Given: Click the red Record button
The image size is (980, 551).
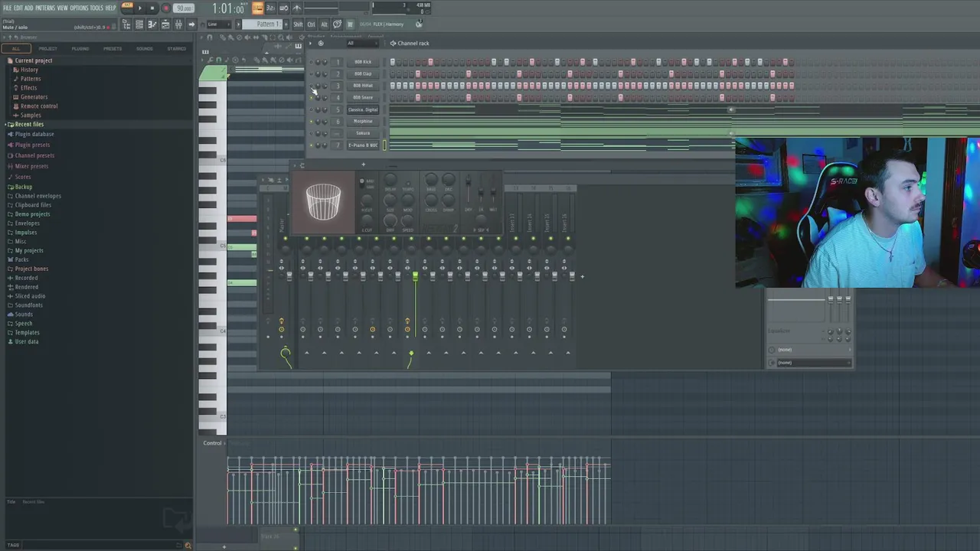Looking at the screenshot, I should pyautogui.click(x=165, y=8).
